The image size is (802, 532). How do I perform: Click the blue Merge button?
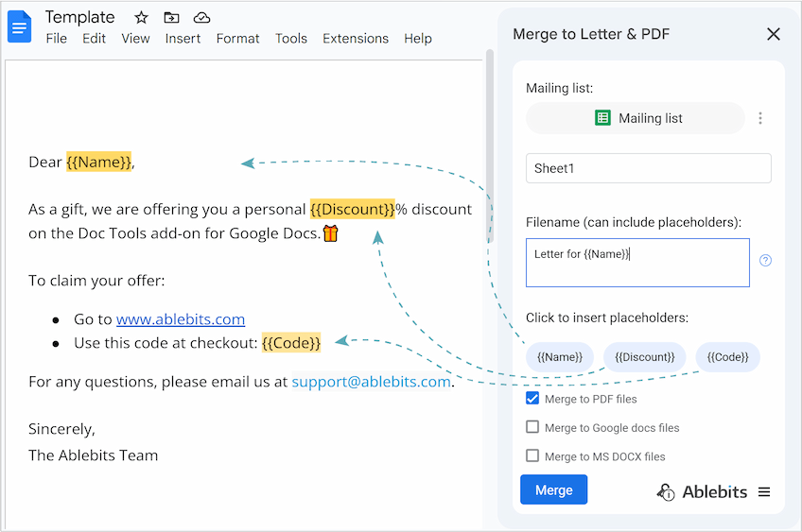point(554,489)
